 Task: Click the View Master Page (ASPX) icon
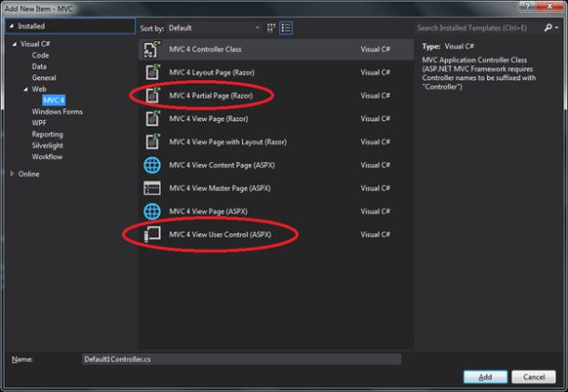tap(152, 188)
